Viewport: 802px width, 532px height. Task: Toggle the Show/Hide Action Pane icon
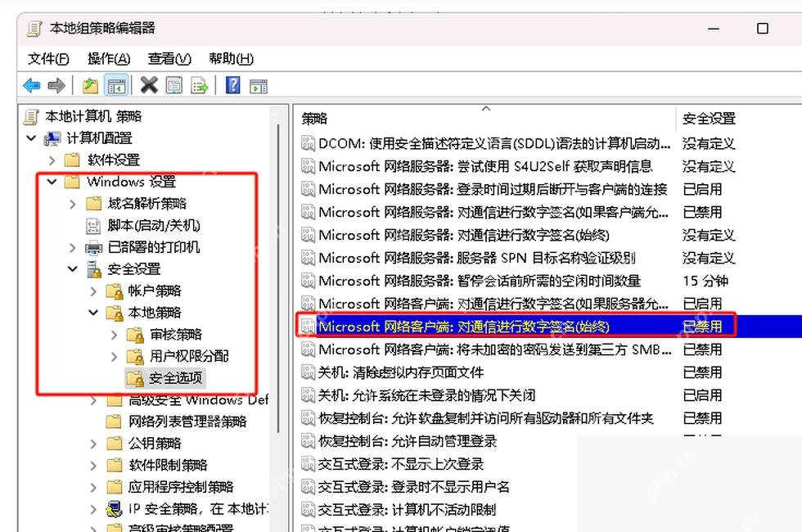click(x=259, y=86)
